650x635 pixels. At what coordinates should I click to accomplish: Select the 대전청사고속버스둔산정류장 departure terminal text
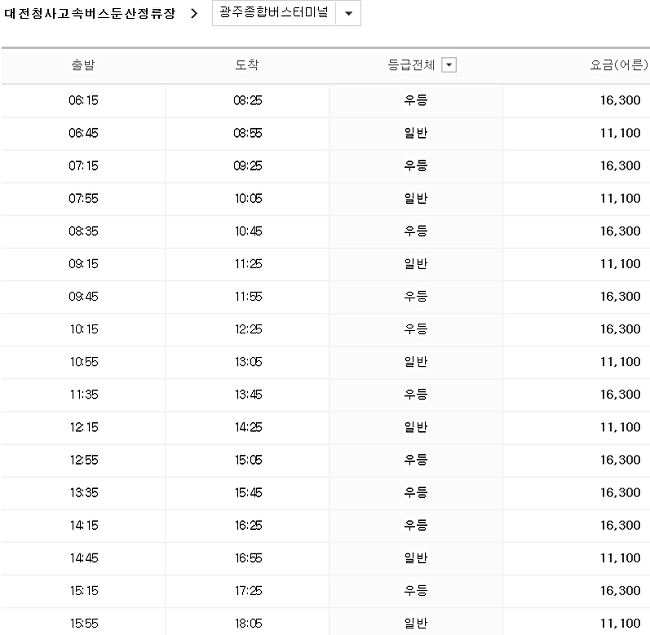click(90, 14)
